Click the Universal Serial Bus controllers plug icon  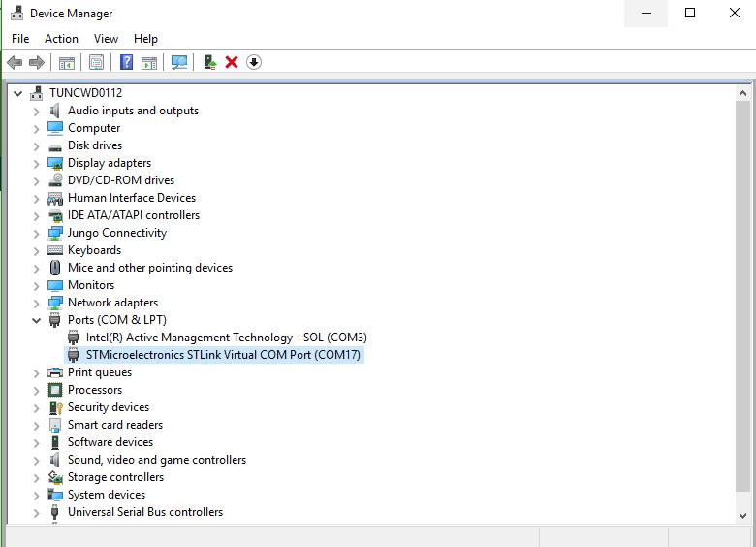coord(55,512)
